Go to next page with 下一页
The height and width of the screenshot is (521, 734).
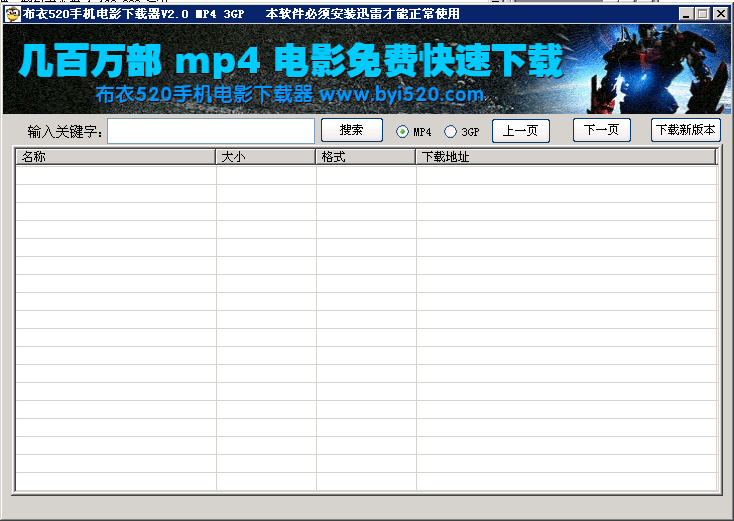coord(601,130)
